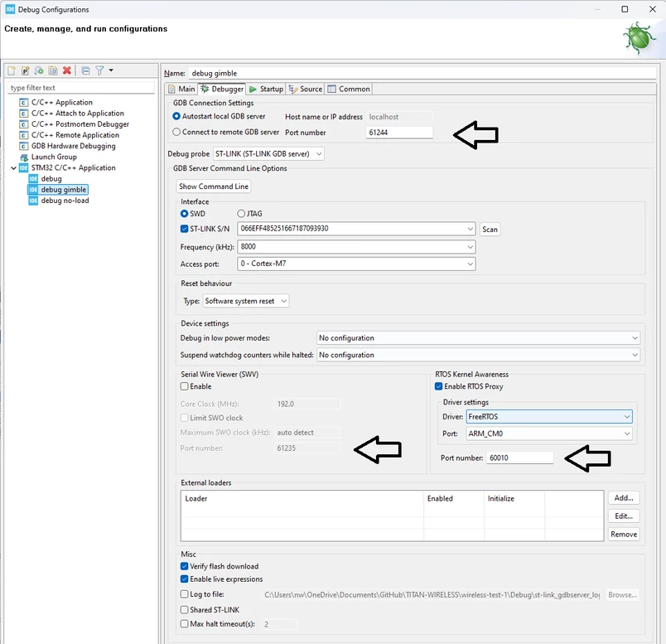Duplicate the selected launch configuration
This screenshot has height=644, width=666.
pos(53,70)
